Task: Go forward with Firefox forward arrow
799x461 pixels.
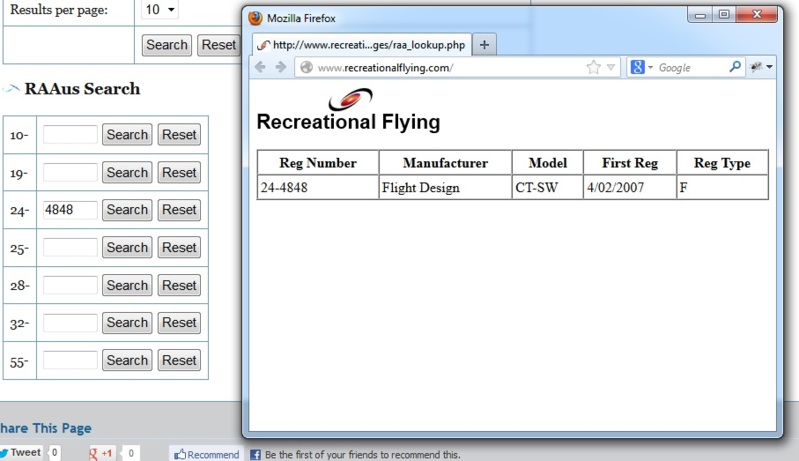Action: point(281,67)
